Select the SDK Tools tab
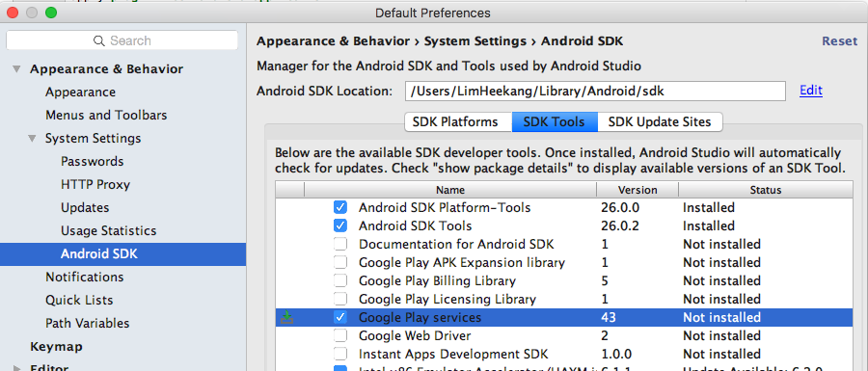This screenshot has height=371, width=868. [x=555, y=122]
